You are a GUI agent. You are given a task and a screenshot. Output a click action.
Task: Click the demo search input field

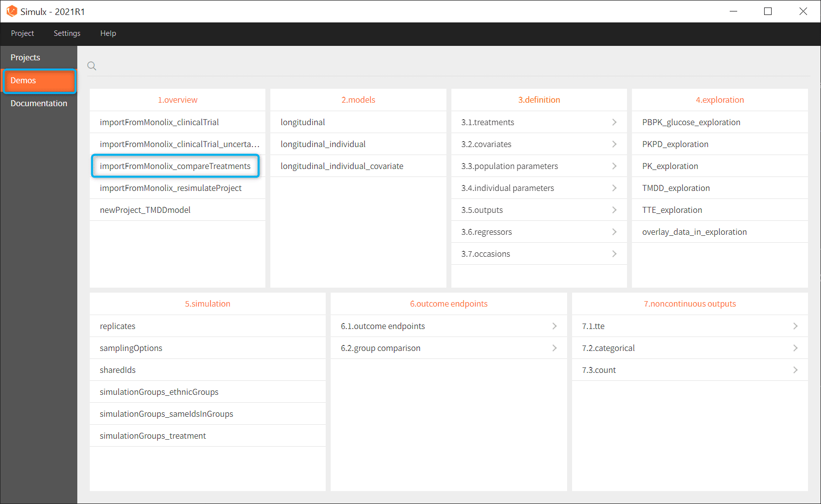point(449,66)
